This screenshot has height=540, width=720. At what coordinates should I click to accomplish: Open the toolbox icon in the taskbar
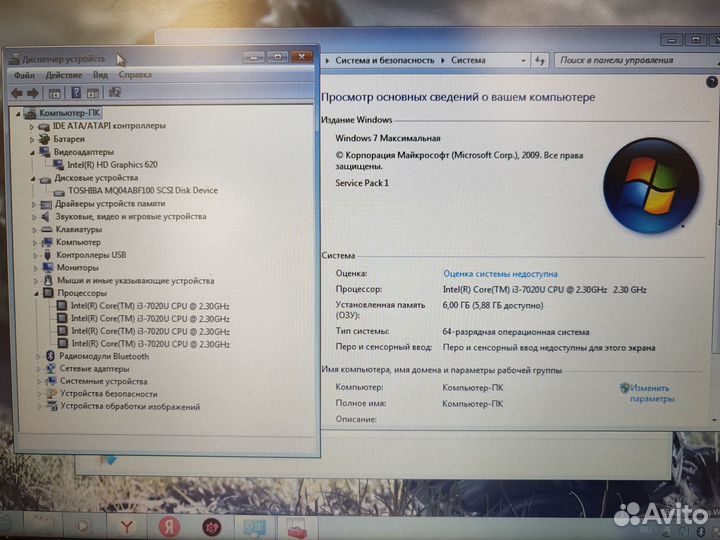click(x=297, y=528)
